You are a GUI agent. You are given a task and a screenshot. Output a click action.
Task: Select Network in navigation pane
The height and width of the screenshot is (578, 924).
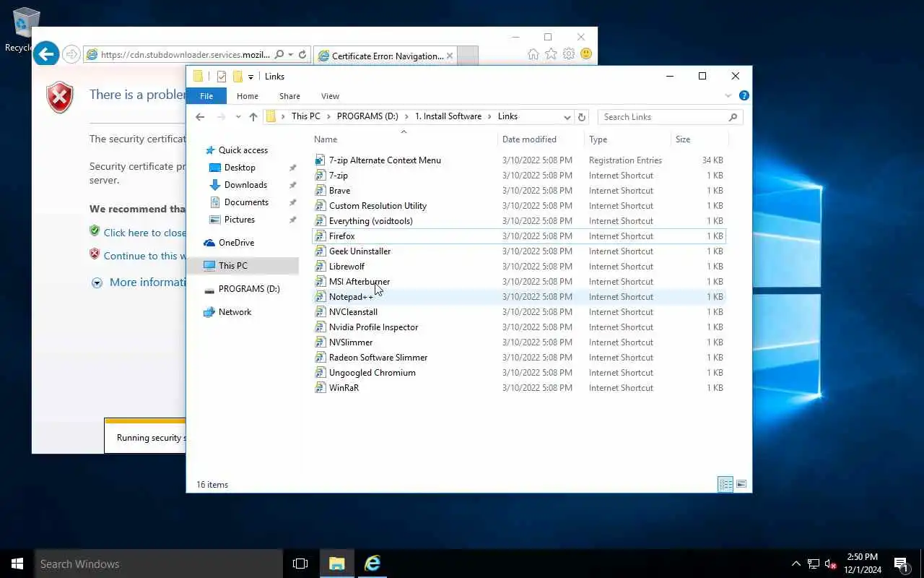coord(235,312)
